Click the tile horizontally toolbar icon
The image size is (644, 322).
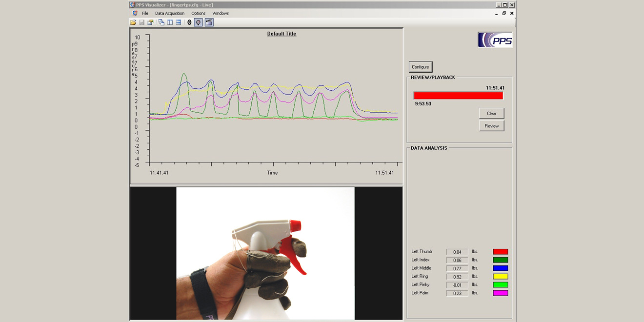tap(179, 22)
